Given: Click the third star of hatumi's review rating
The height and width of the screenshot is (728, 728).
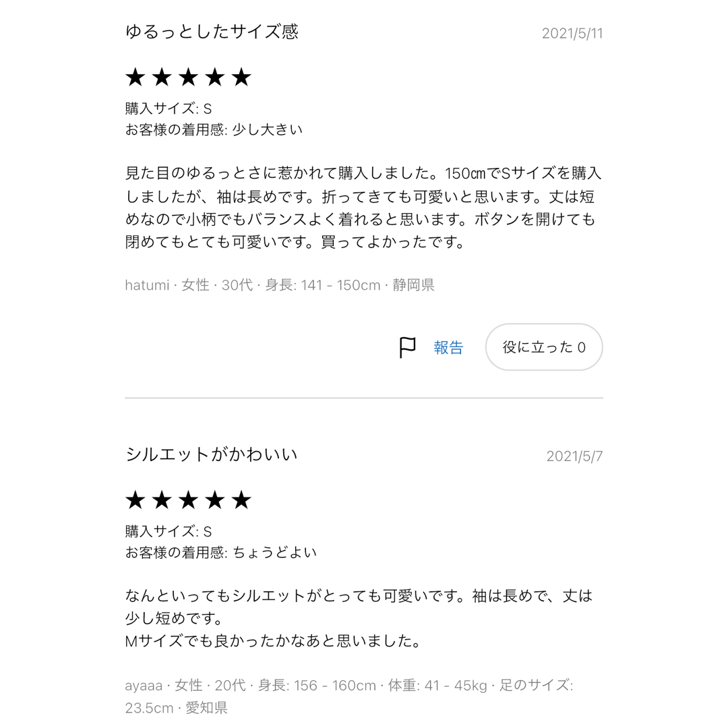Looking at the screenshot, I should pyautogui.click(x=189, y=77).
